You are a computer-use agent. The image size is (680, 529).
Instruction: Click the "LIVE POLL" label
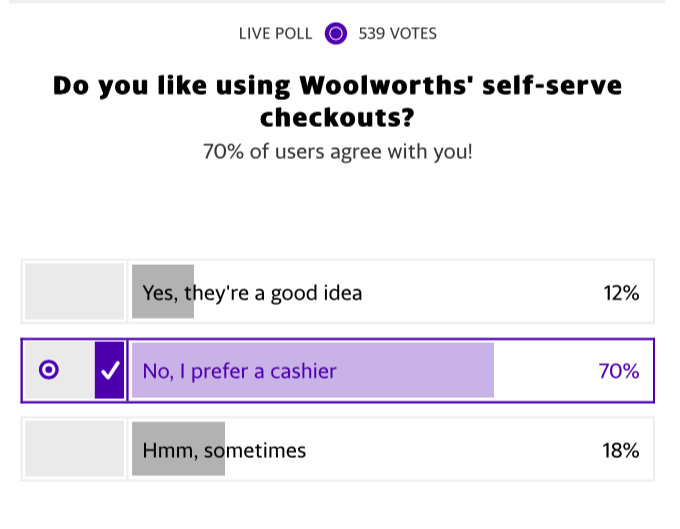click(x=276, y=34)
